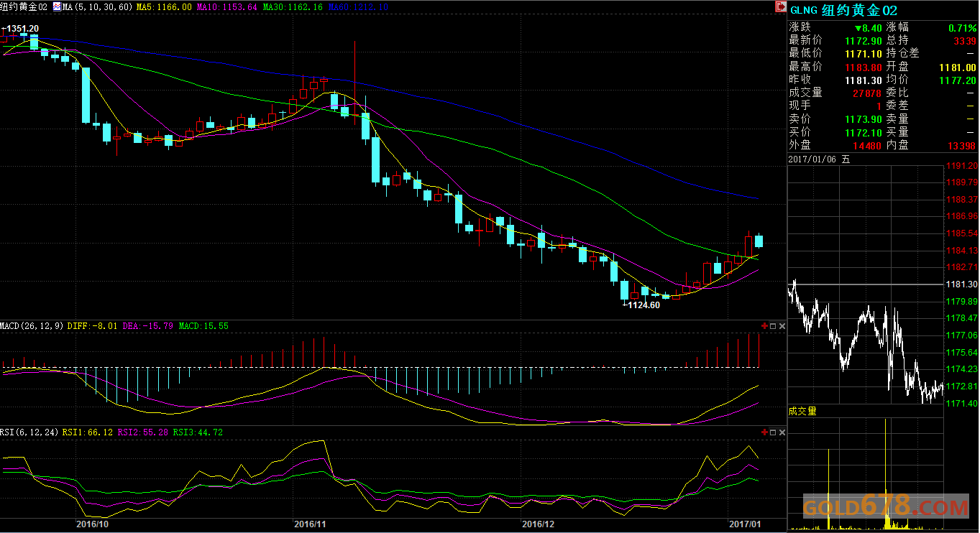
Task: Click the MACD:15.55 value
Action: pos(203,326)
